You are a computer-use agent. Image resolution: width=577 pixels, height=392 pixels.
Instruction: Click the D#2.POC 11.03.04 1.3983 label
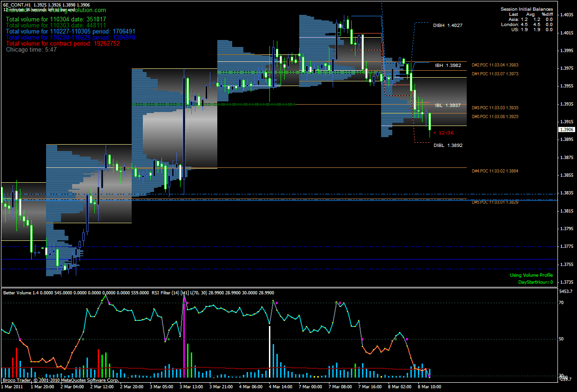click(x=495, y=65)
